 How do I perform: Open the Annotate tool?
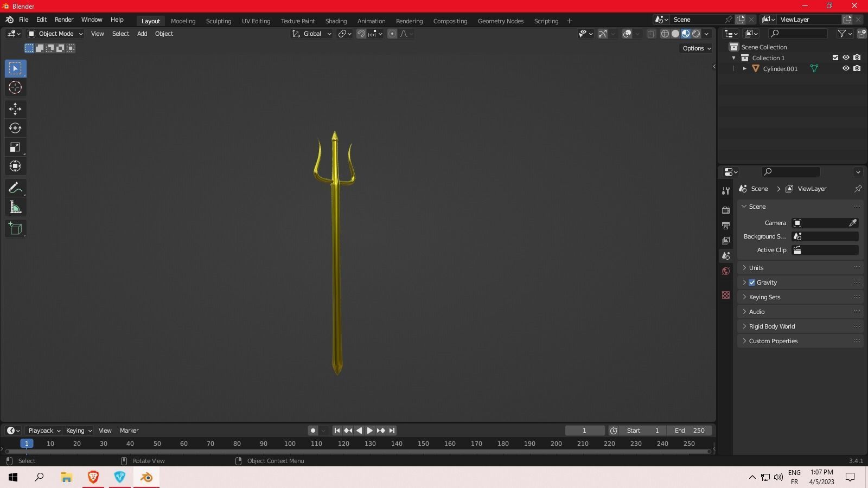[x=15, y=188]
